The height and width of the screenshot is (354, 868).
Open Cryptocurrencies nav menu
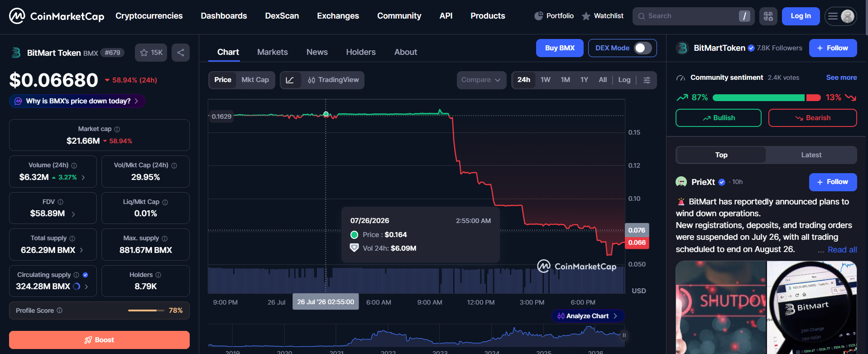[x=149, y=16]
